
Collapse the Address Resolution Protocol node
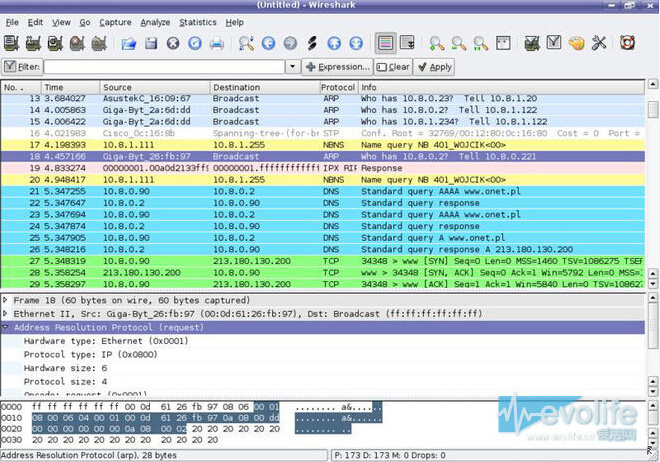point(5,327)
